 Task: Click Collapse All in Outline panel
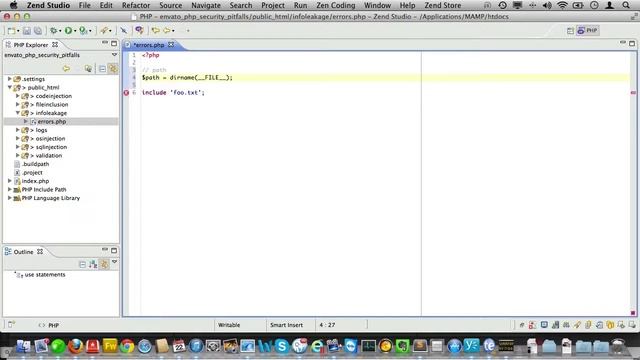[82, 264]
